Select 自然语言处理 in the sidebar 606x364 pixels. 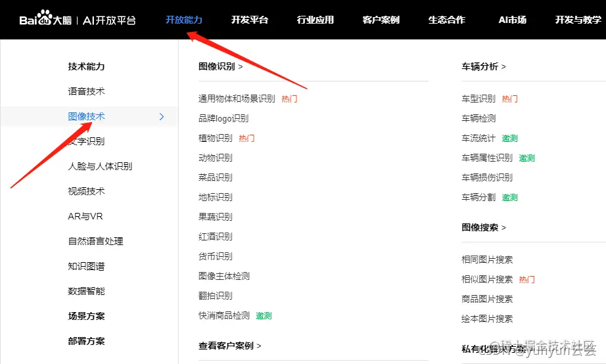[95, 241]
